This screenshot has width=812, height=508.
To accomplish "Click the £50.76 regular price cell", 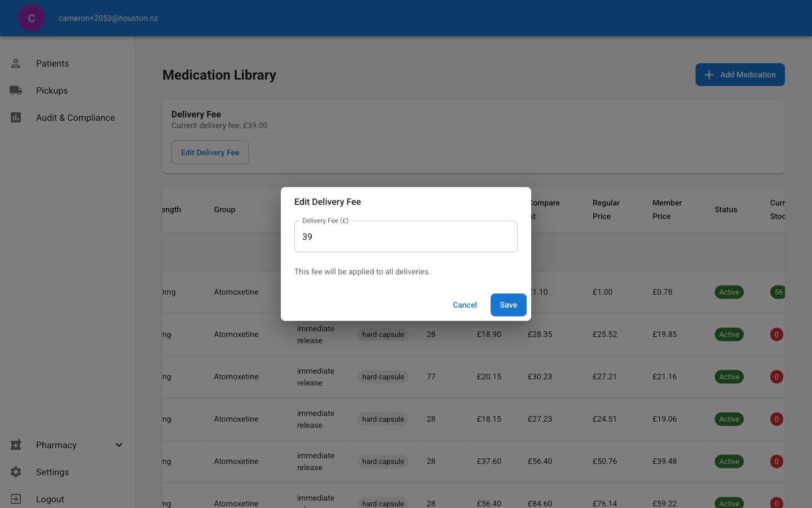I will click(x=604, y=461).
